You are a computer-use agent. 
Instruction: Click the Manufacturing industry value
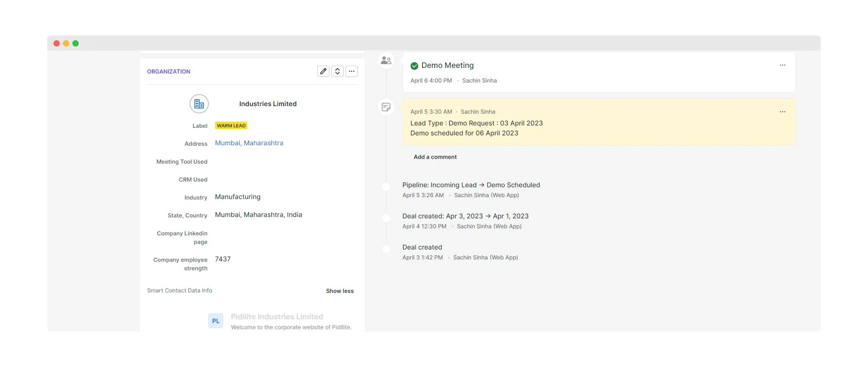pyautogui.click(x=238, y=197)
